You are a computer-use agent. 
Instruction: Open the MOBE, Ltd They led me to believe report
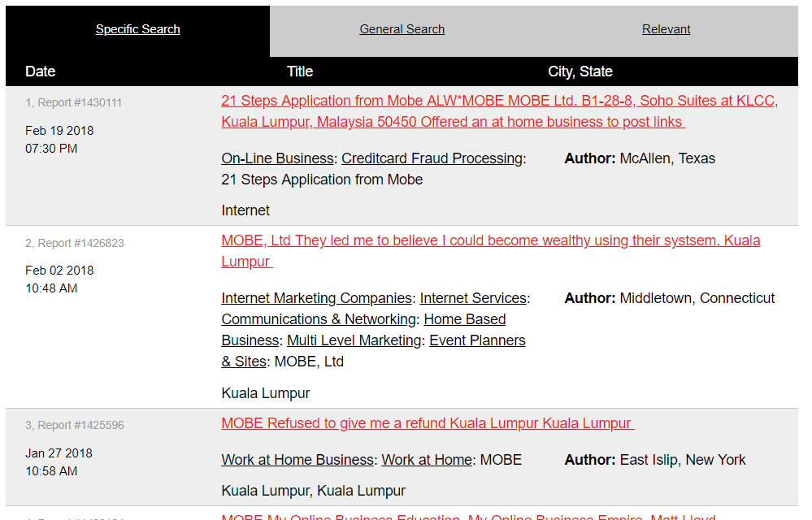click(490, 251)
